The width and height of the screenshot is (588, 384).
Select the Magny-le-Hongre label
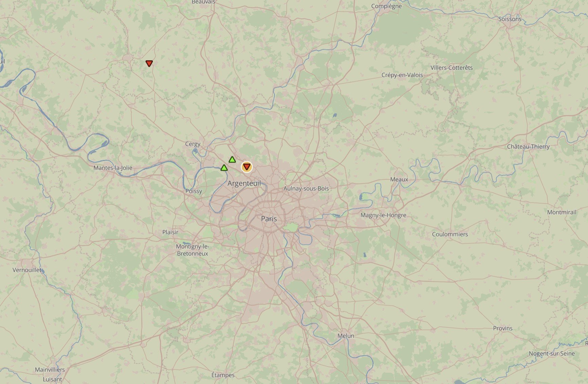click(383, 215)
